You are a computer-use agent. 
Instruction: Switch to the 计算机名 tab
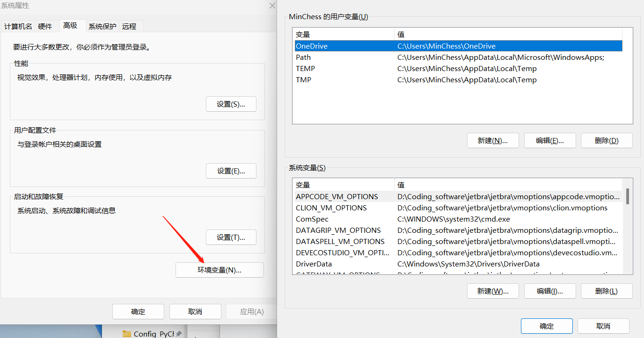coord(18,26)
